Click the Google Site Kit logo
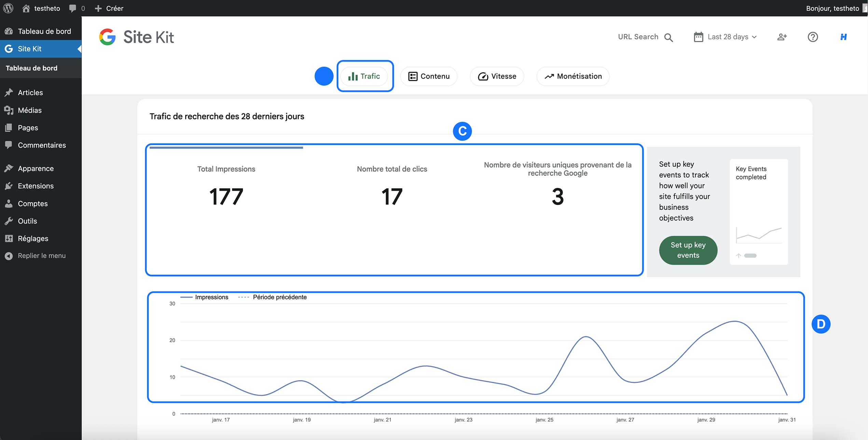Image resolution: width=868 pixels, height=440 pixels. coord(136,37)
